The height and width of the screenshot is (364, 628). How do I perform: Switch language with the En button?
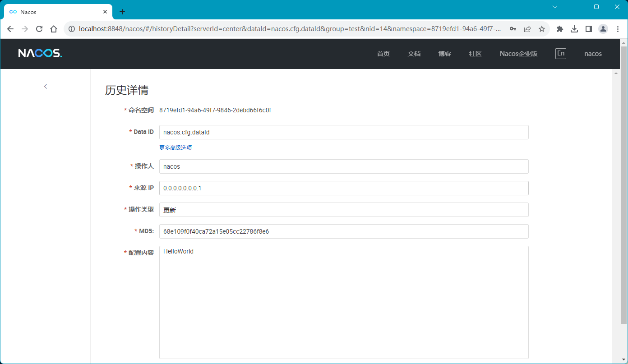[560, 54]
